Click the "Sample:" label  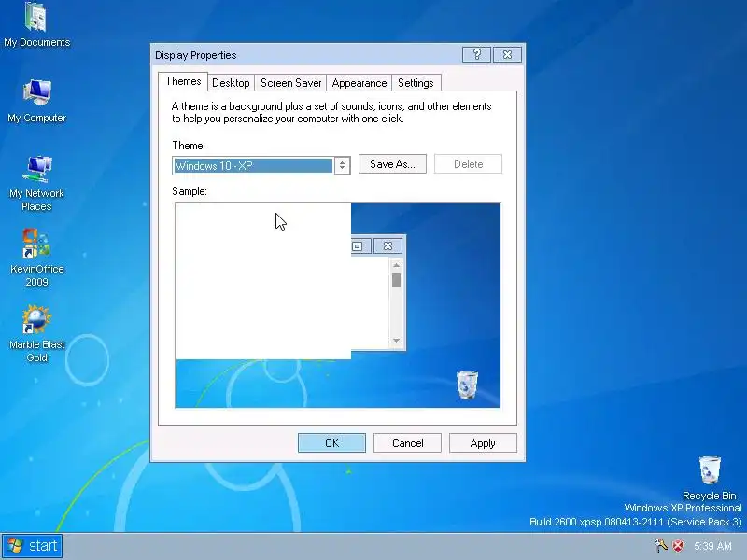190,191
